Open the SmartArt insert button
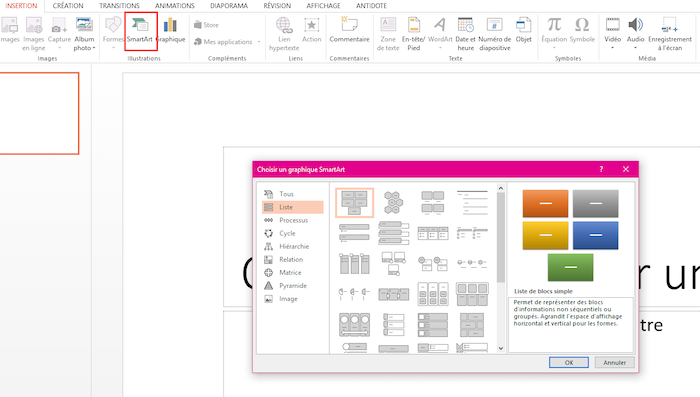Image resolution: width=700 pixels, height=397 pixels. click(x=140, y=30)
